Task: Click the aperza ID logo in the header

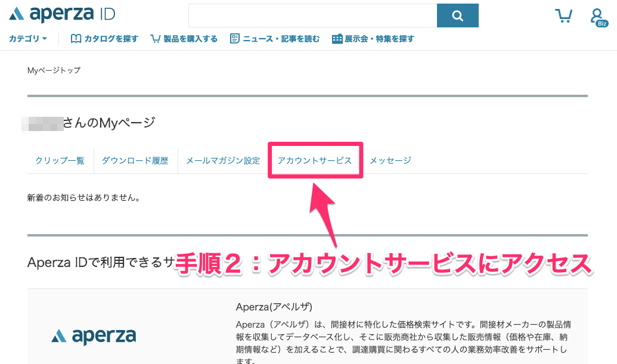Action: (x=60, y=14)
